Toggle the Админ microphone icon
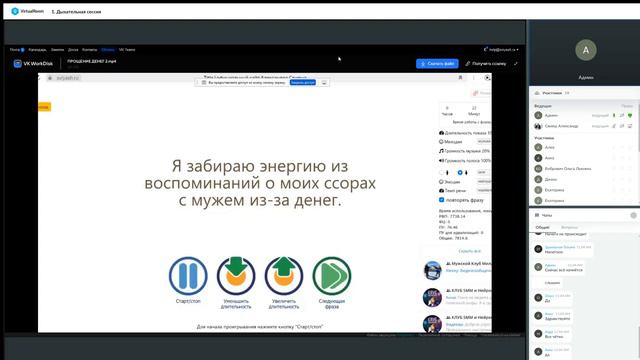This screenshot has width=640, height=360. (614, 116)
